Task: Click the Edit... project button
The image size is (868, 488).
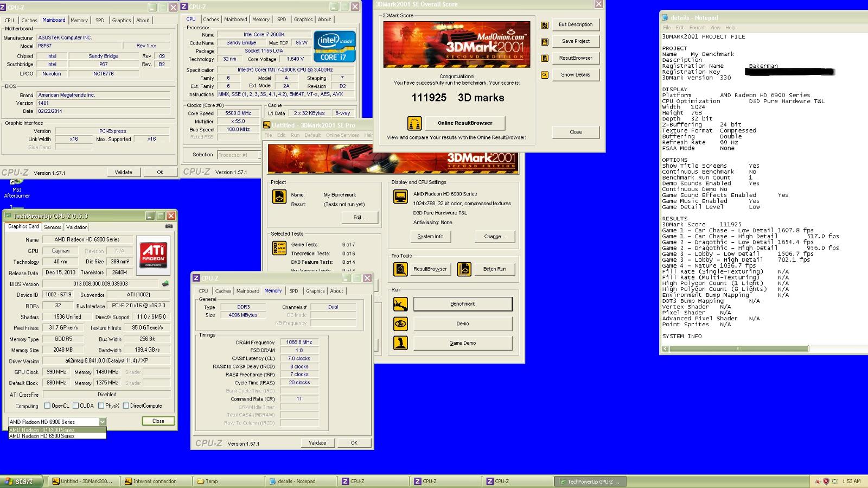Action: (x=359, y=217)
